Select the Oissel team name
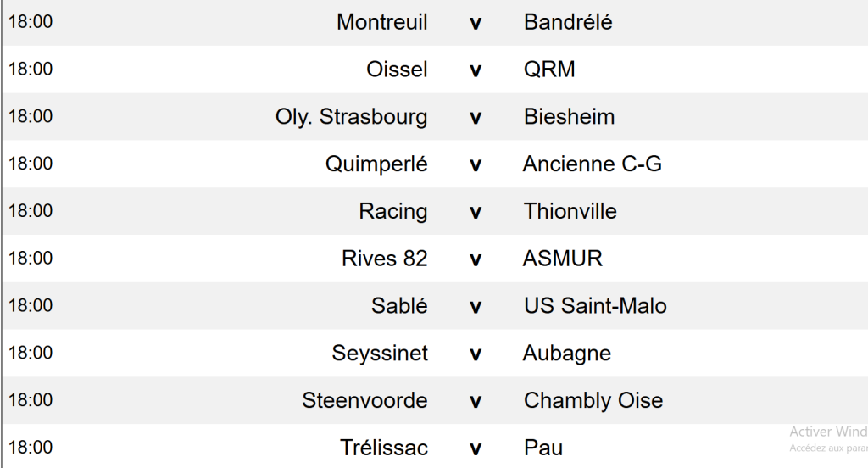 (397, 70)
